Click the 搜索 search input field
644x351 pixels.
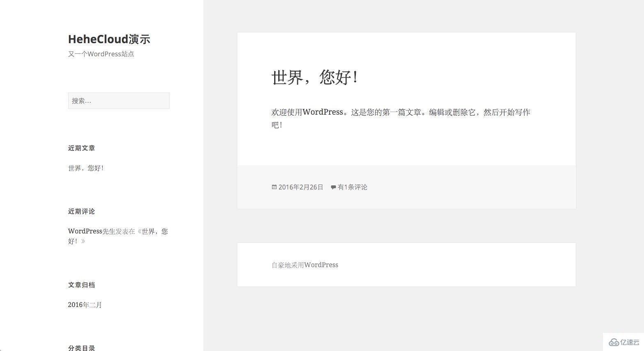(x=119, y=101)
